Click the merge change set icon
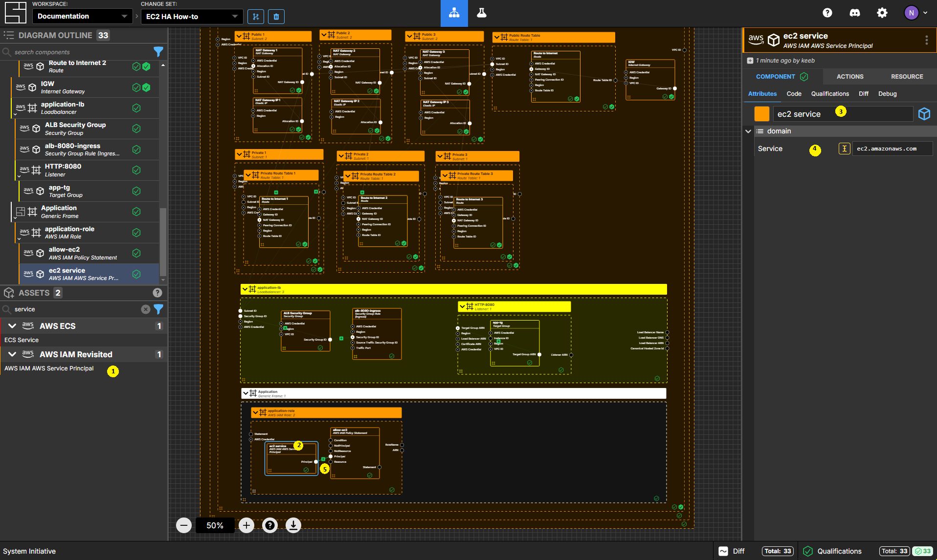 [255, 17]
